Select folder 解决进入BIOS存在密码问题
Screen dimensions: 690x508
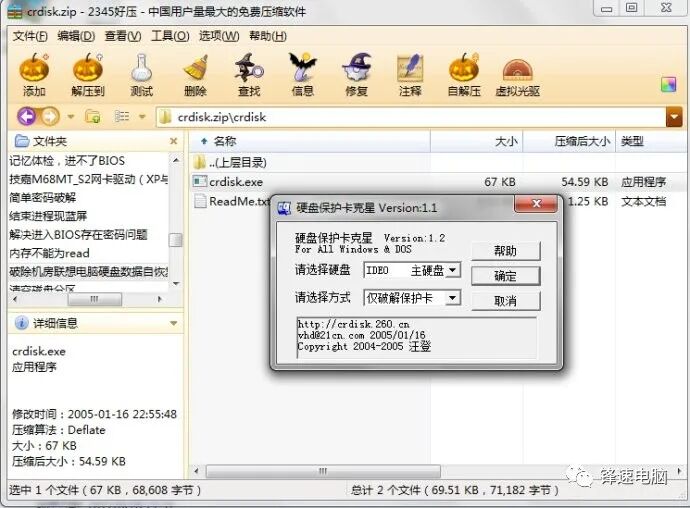click(x=78, y=235)
